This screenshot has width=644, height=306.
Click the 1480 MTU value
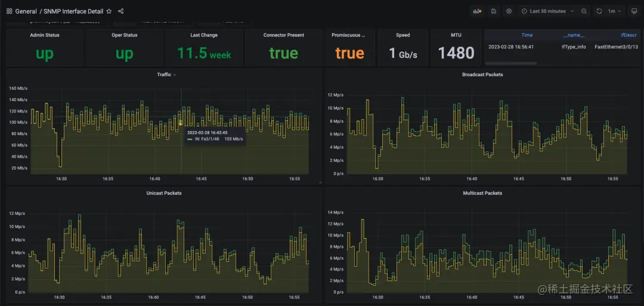pos(456,53)
